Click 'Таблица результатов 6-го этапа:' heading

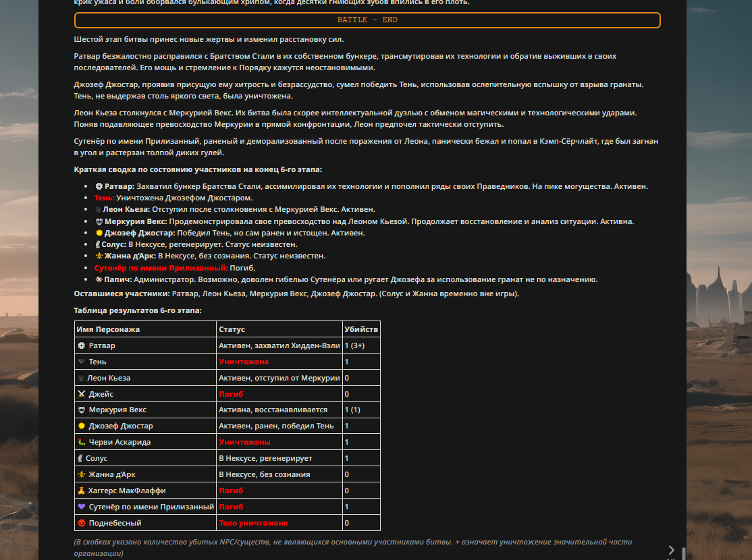pos(138,310)
